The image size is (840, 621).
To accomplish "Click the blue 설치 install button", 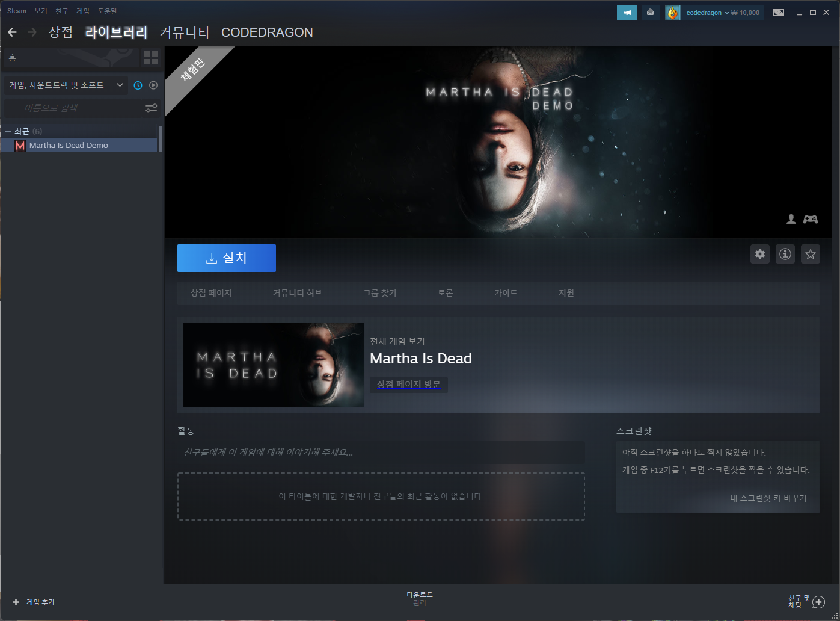I will coord(227,258).
